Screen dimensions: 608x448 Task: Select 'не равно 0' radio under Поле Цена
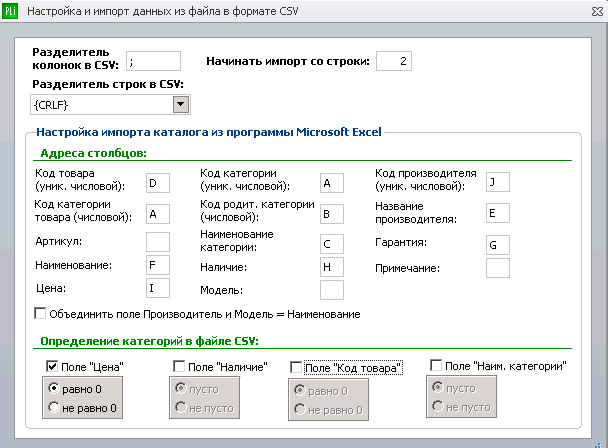pos(54,407)
